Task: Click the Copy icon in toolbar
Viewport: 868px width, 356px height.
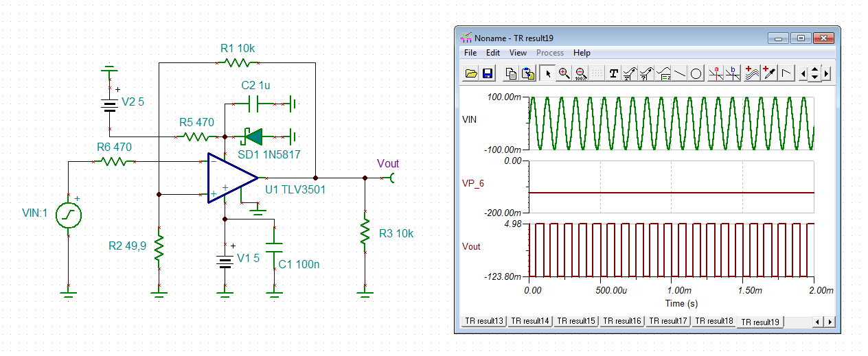Action: [x=511, y=73]
